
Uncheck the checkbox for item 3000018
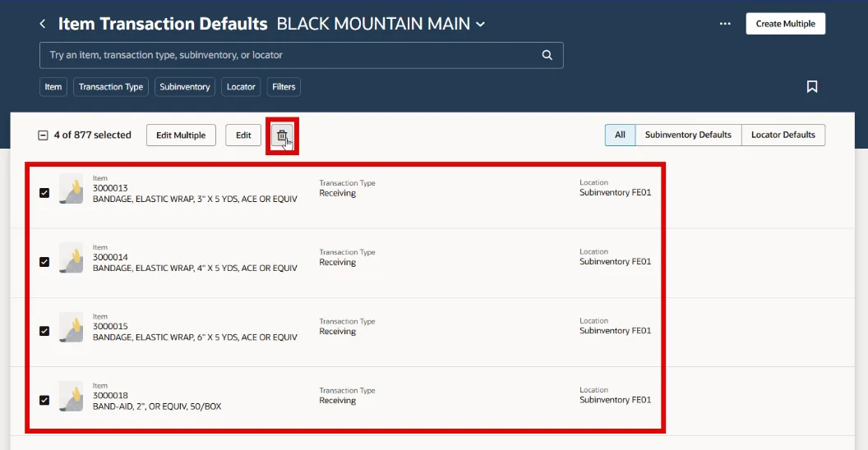click(x=44, y=400)
